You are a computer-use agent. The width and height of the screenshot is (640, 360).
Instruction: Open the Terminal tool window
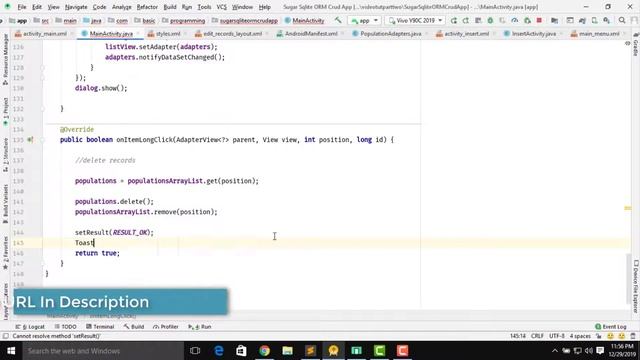pyautogui.click(x=100, y=327)
